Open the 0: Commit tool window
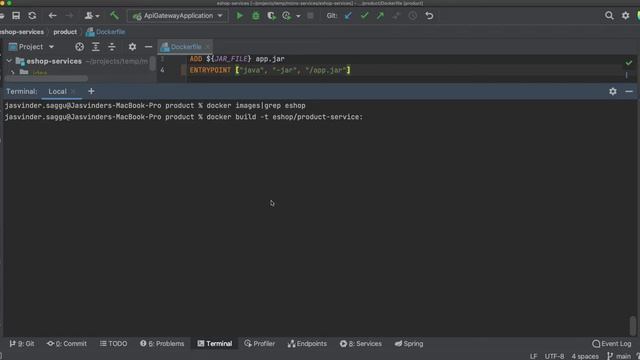This screenshot has width=640, height=360. point(67,344)
